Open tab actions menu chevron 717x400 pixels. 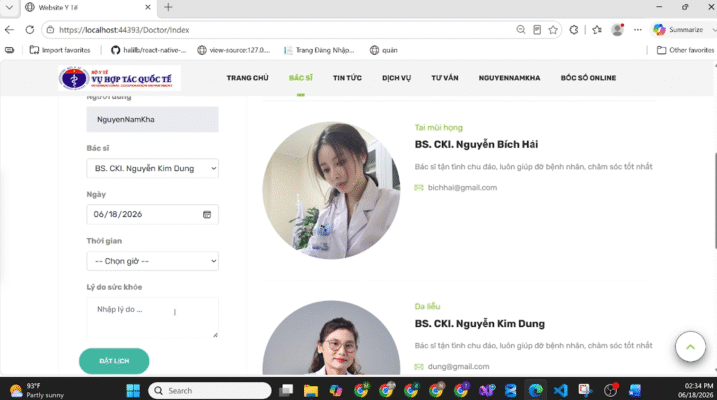[9, 7]
